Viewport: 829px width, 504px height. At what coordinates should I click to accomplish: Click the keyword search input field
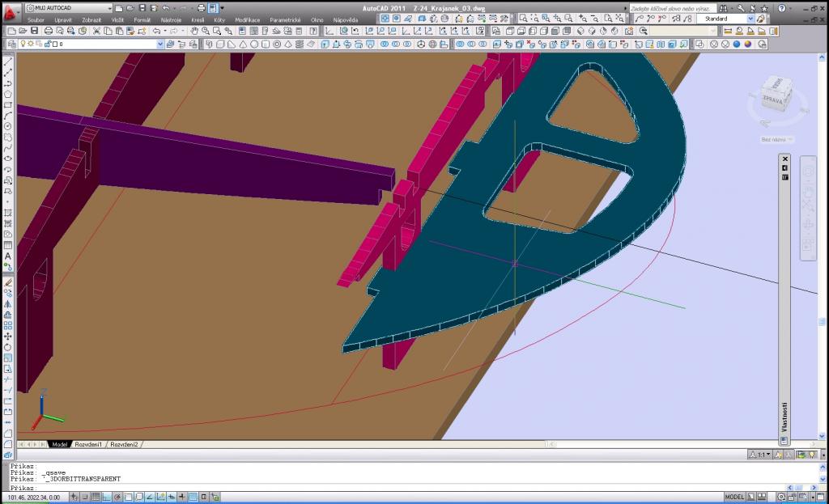(670, 8)
